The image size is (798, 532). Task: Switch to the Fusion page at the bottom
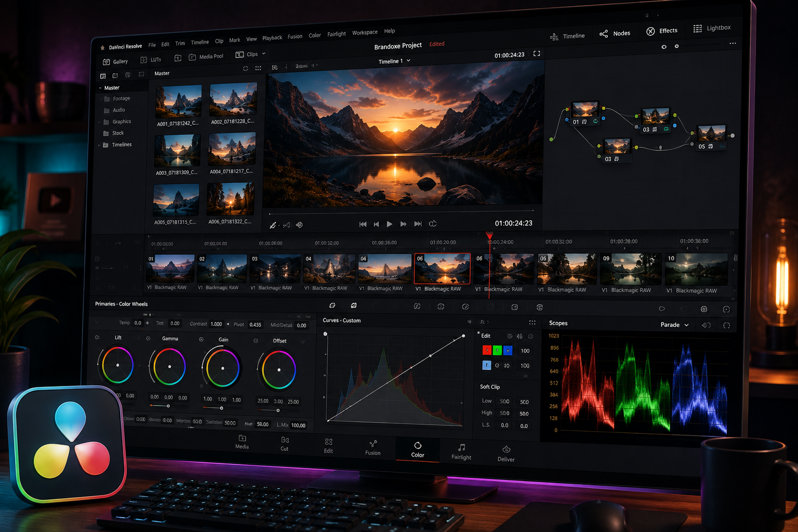pos(373,448)
